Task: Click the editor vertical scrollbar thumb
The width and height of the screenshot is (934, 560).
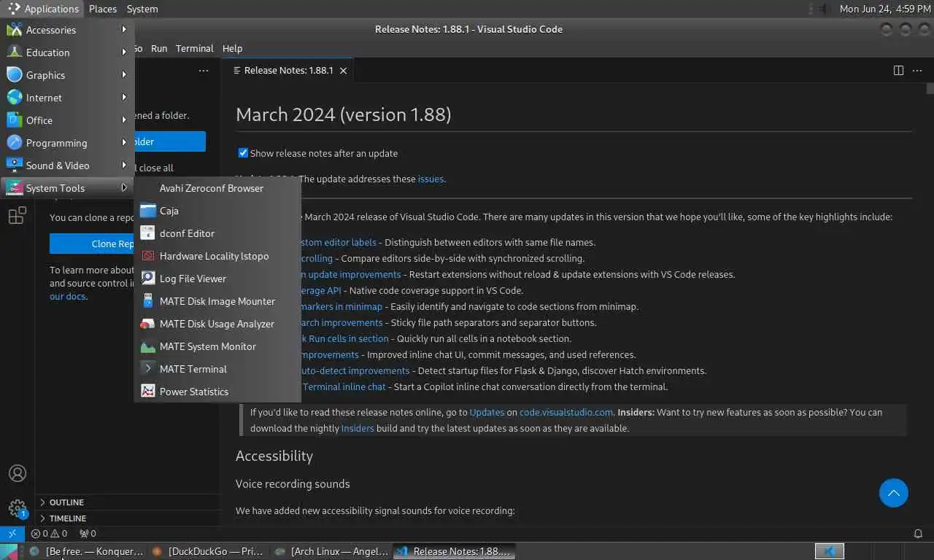Action: coord(930,89)
